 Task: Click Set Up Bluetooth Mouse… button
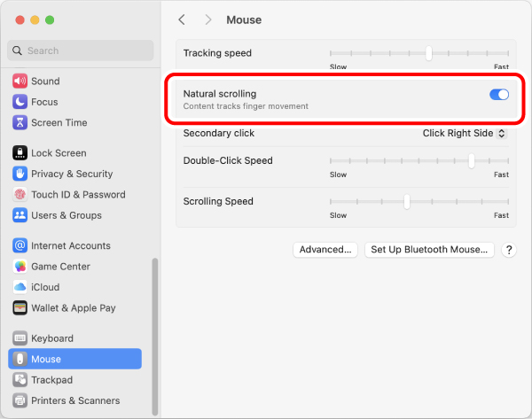pyautogui.click(x=429, y=250)
